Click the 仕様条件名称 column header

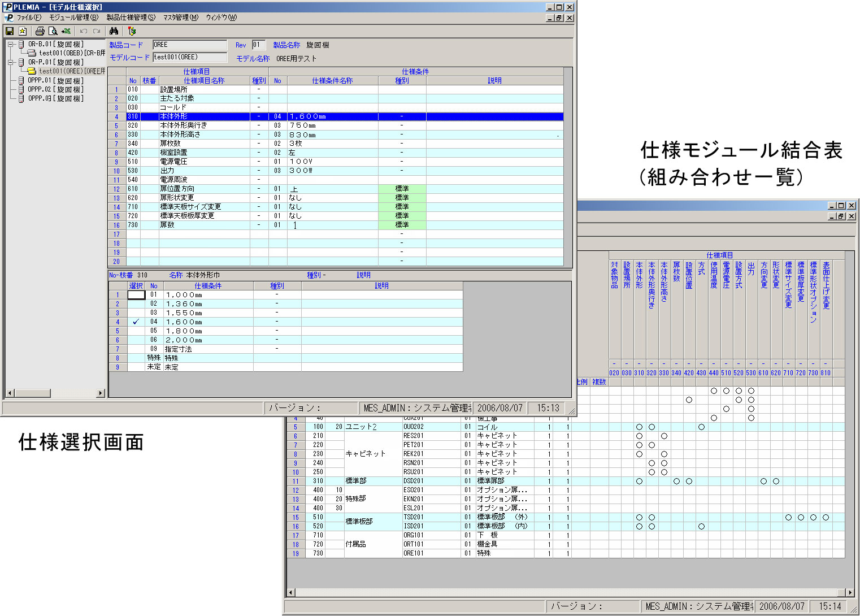[x=332, y=81]
